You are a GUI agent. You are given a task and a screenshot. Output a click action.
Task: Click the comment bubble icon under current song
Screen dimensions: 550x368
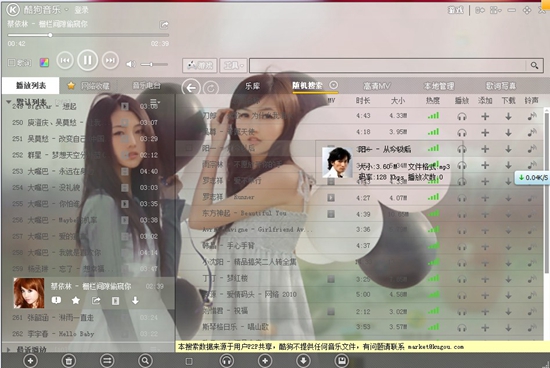pos(56,300)
